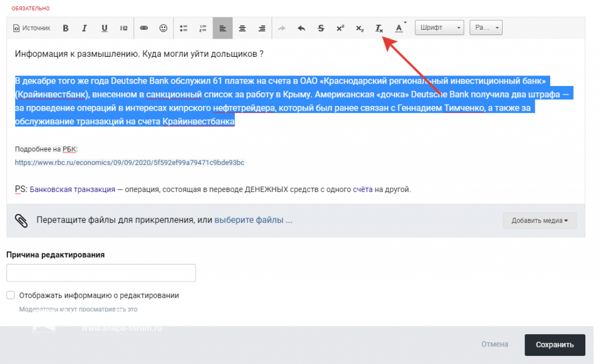
Task: Click the redo arrow
Action: 282,28
